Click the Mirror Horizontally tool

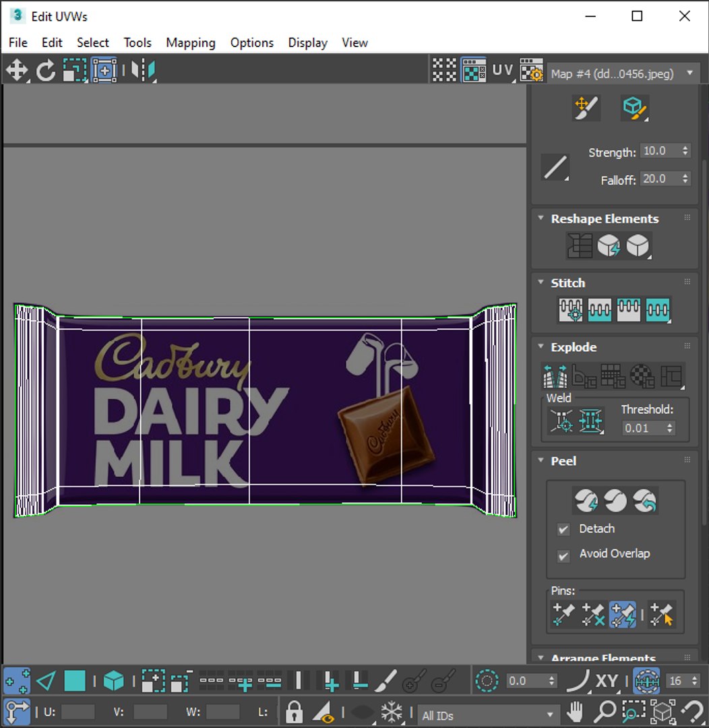pyautogui.click(x=143, y=71)
